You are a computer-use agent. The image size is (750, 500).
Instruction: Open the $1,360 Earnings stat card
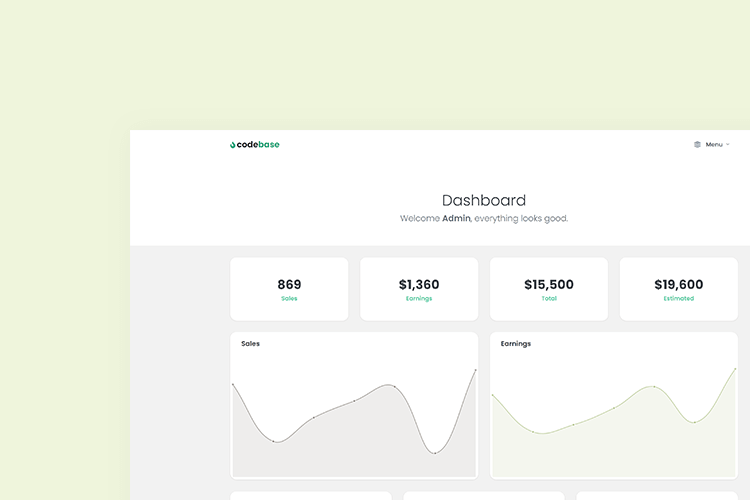(419, 289)
